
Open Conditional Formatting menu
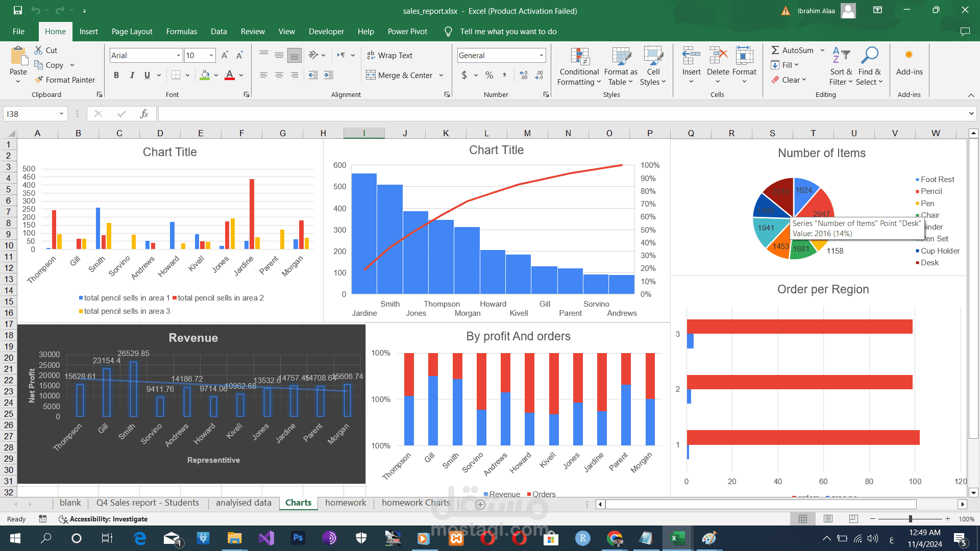point(579,66)
